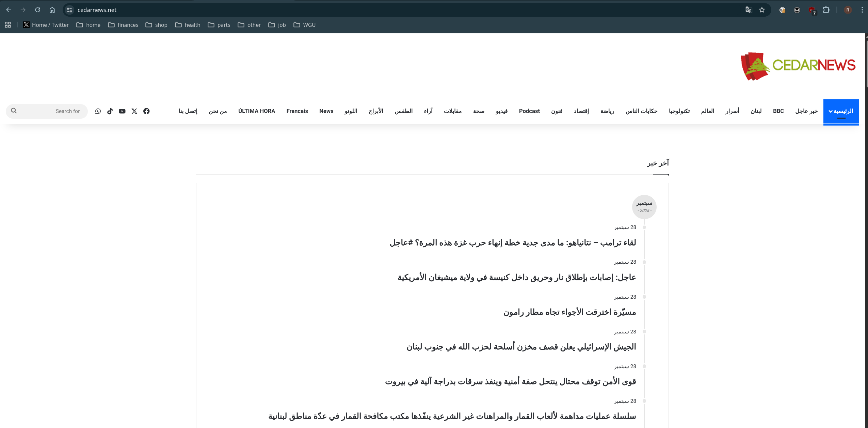Open the browser home icon
868x428 pixels.
[52, 10]
